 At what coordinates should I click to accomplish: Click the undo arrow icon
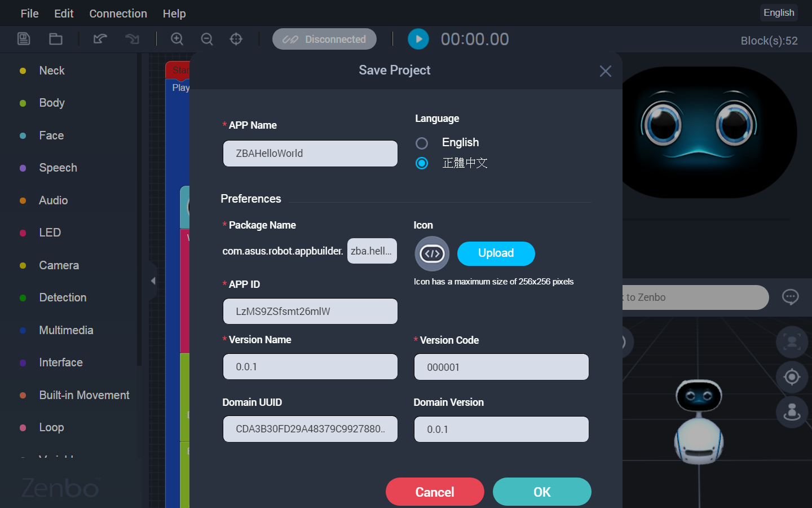point(100,39)
